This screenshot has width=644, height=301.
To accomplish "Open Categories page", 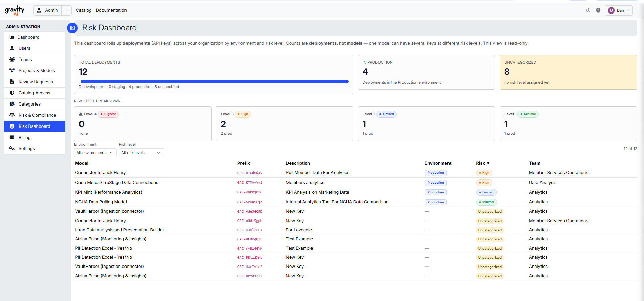I will [34, 104].
